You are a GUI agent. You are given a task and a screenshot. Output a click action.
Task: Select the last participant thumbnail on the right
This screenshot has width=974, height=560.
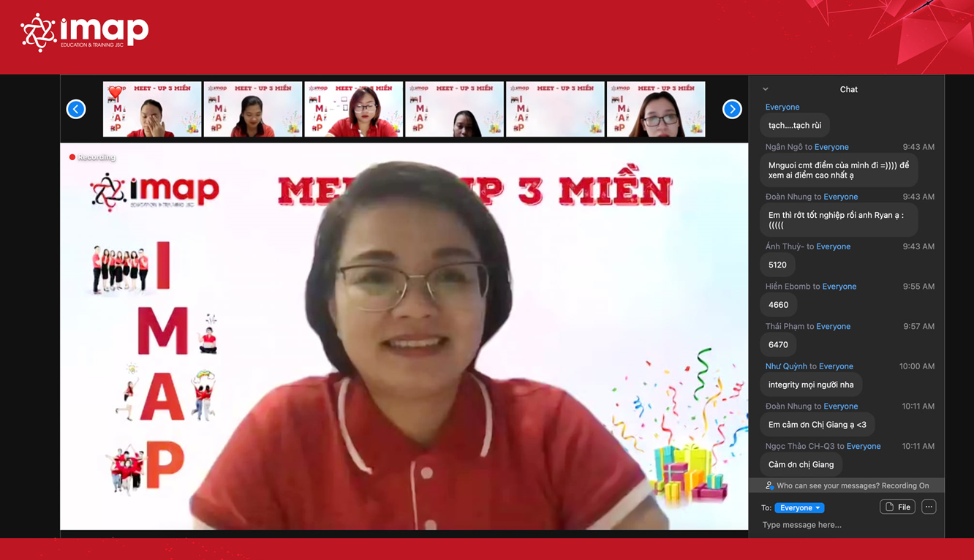pyautogui.click(x=656, y=110)
